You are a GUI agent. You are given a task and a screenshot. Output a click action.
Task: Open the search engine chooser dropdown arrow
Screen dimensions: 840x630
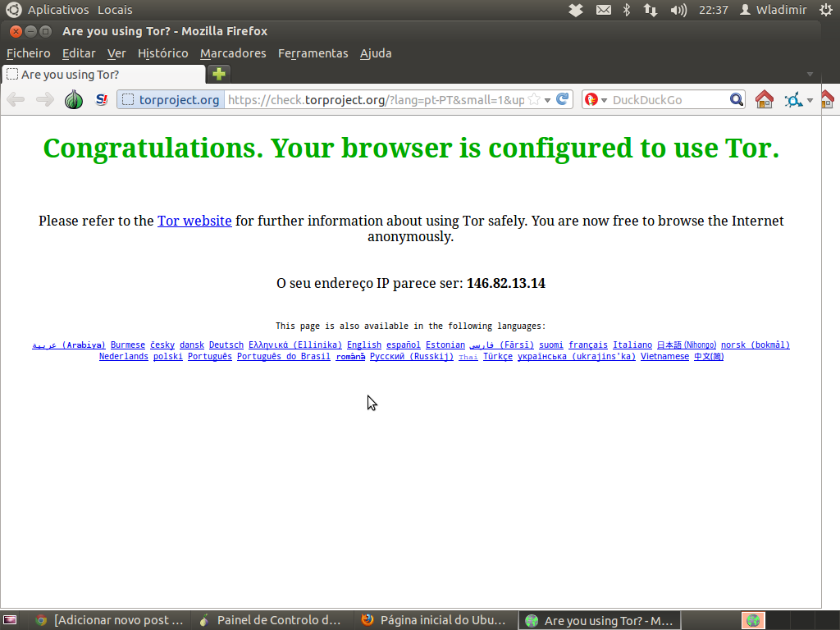(x=605, y=100)
